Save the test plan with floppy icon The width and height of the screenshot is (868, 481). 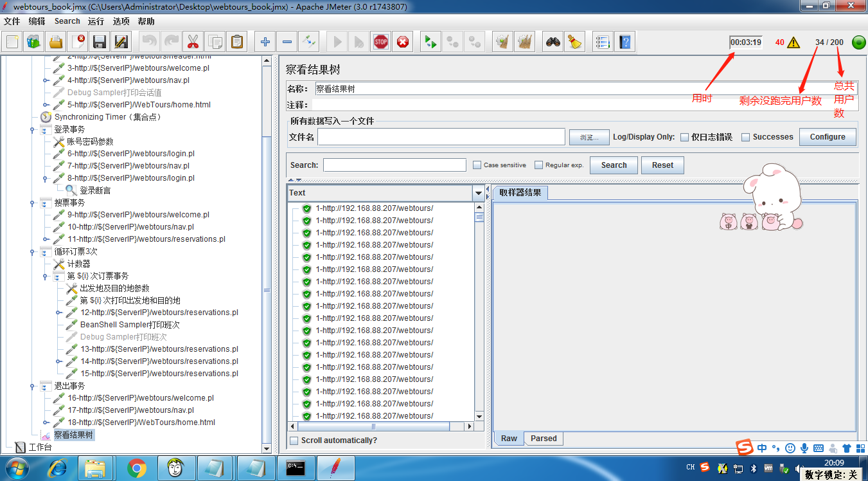pyautogui.click(x=100, y=42)
